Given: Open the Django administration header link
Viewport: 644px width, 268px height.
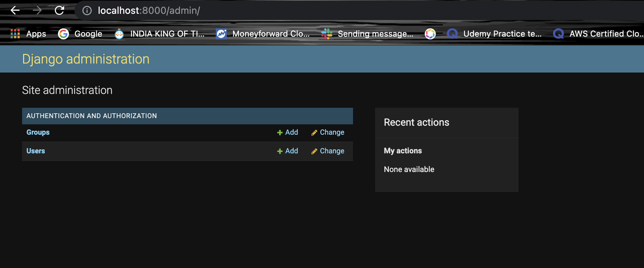Looking at the screenshot, I should click(85, 59).
